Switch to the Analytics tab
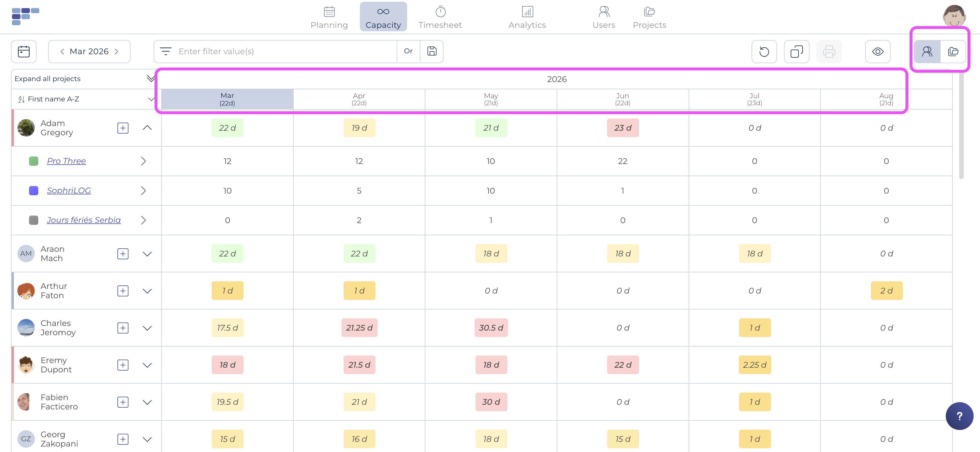Image resolution: width=980 pixels, height=452 pixels. pos(527,17)
